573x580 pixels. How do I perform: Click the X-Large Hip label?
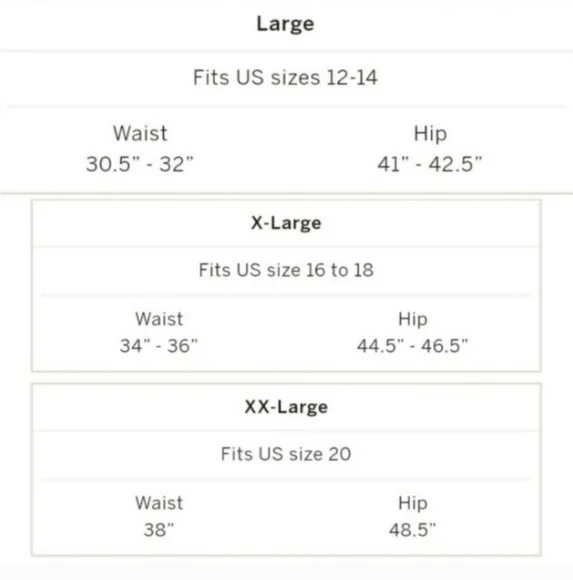pos(413,320)
